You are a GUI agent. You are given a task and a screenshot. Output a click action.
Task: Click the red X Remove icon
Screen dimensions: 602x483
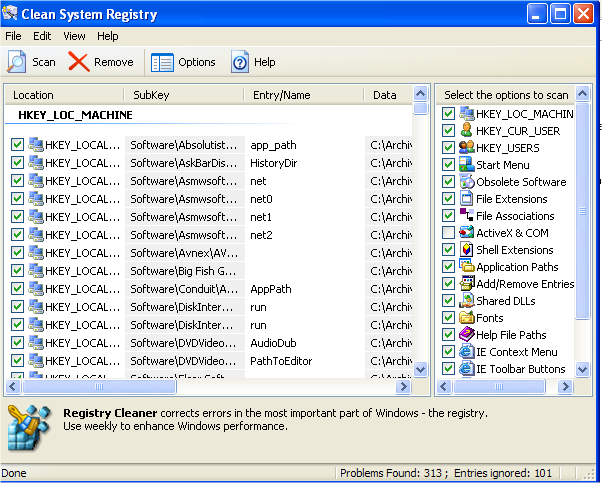[x=79, y=62]
